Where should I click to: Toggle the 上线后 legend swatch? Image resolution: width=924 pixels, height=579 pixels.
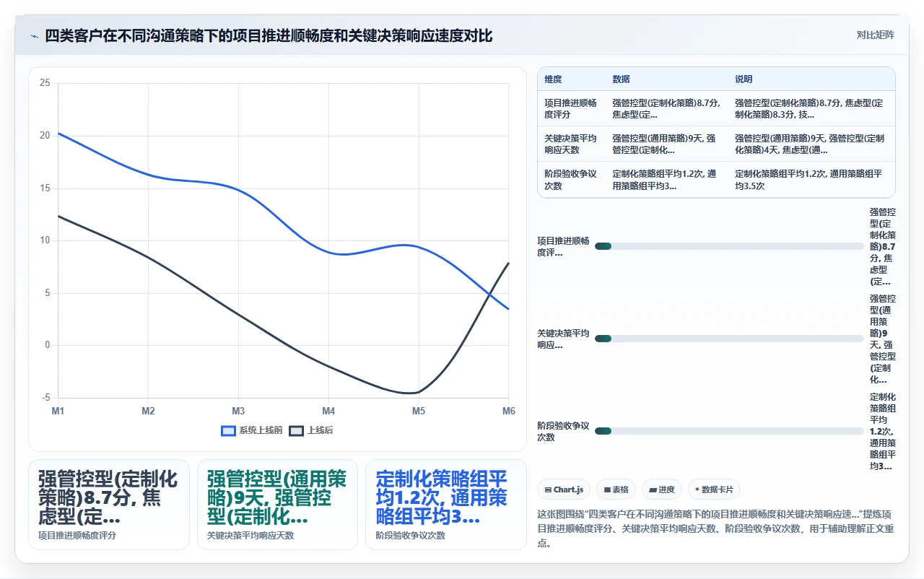297,430
